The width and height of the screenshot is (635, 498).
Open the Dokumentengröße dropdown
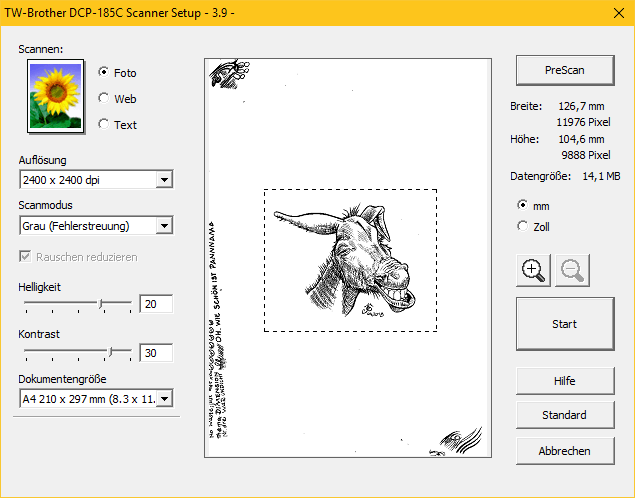coord(165,399)
